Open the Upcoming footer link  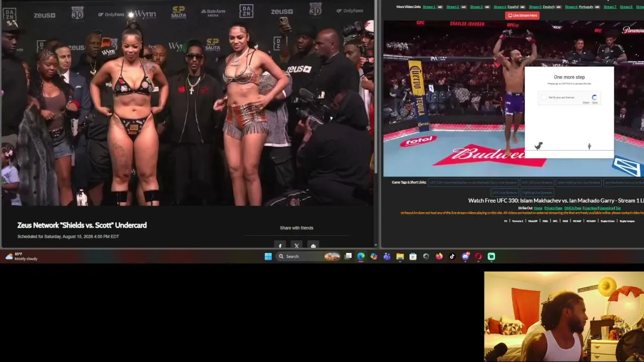click(606, 208)
